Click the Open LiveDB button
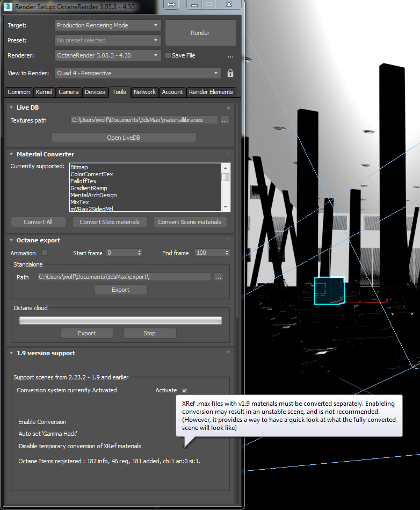420x510 pixels. 124,138
